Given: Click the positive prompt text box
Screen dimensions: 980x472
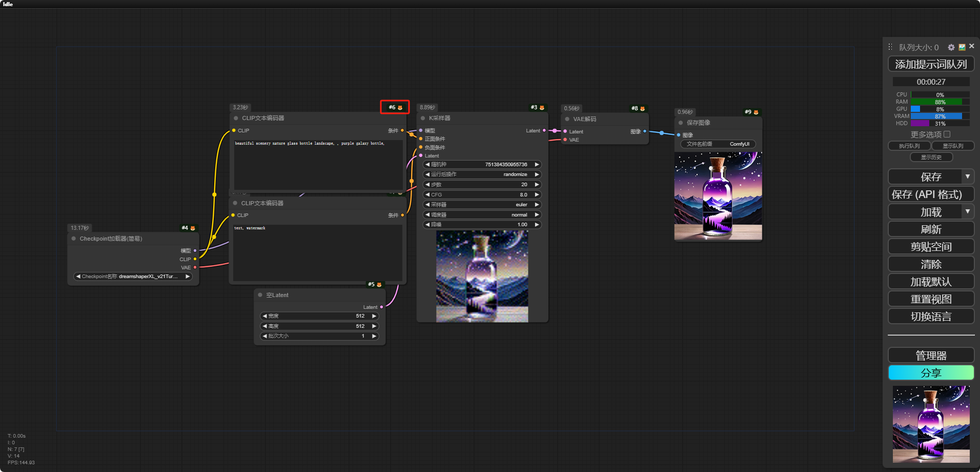Looking at the screenshot, I should coord(318,164).
